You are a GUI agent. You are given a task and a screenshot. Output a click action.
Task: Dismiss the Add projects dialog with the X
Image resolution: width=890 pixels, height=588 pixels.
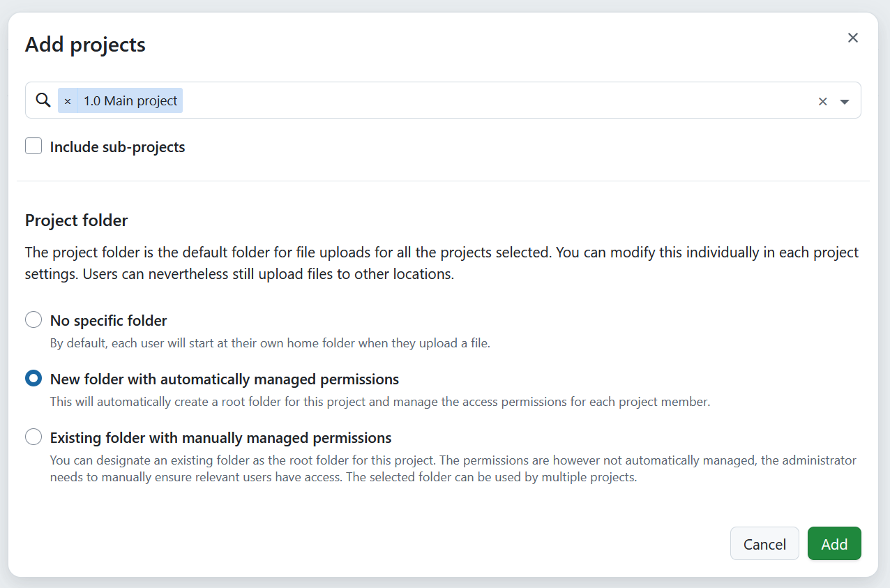point(852,38)
